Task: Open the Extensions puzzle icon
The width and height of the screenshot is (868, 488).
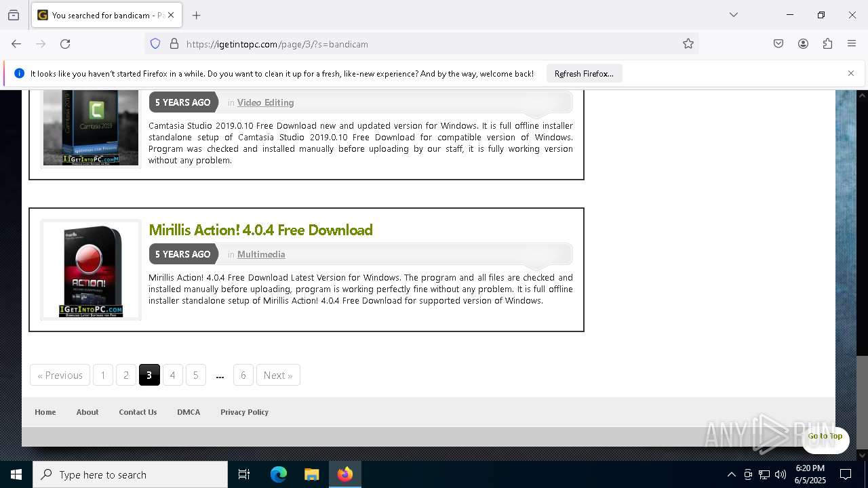Action: 827,44
